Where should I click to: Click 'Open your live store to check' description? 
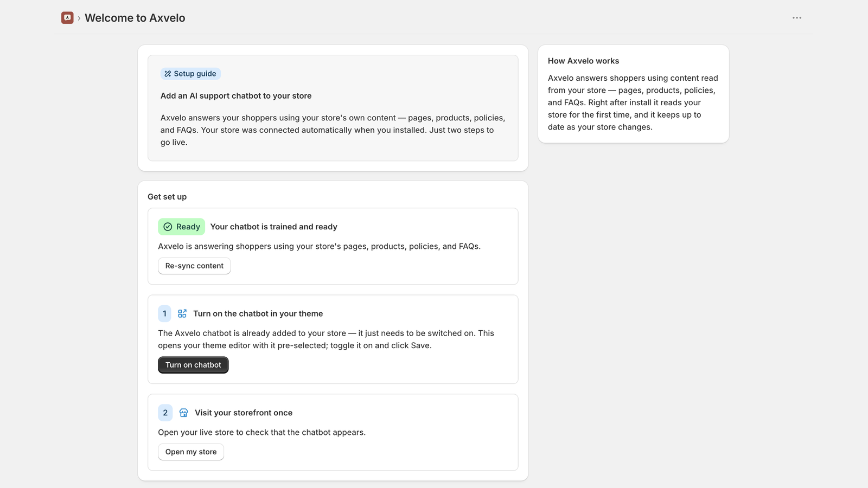(262, 432)
